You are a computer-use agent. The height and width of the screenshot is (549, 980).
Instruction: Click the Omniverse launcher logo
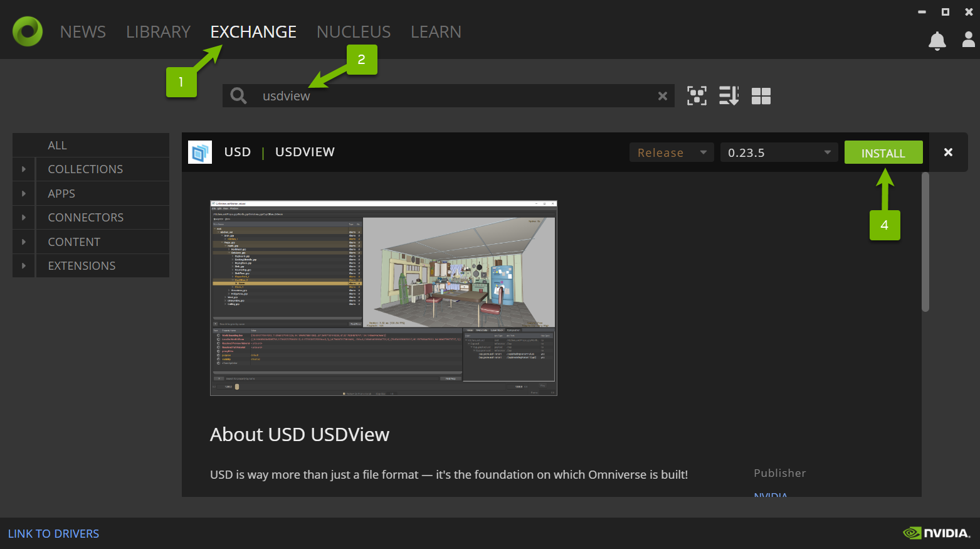coord(28,31)
